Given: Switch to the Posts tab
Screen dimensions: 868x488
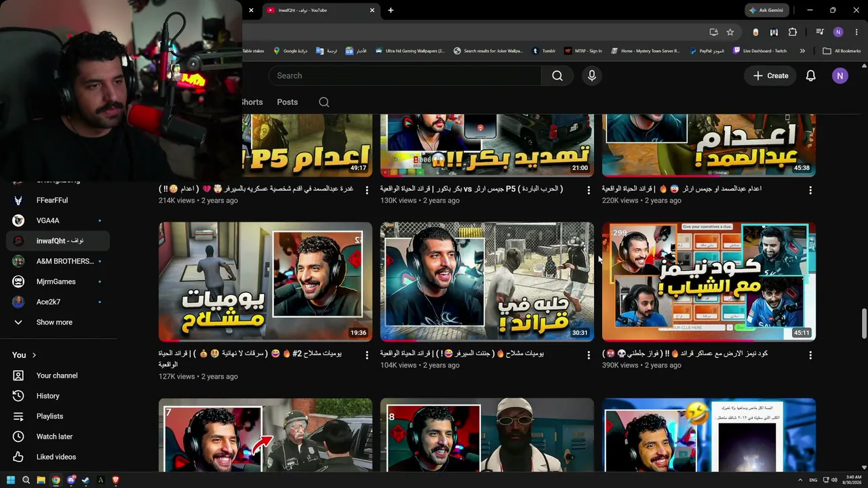Looking at the screenshot, I should coord(288,102).
